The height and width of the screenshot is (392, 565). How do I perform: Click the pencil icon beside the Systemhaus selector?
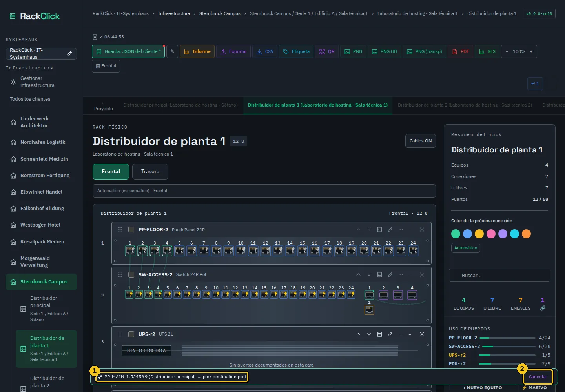[69, 54]
